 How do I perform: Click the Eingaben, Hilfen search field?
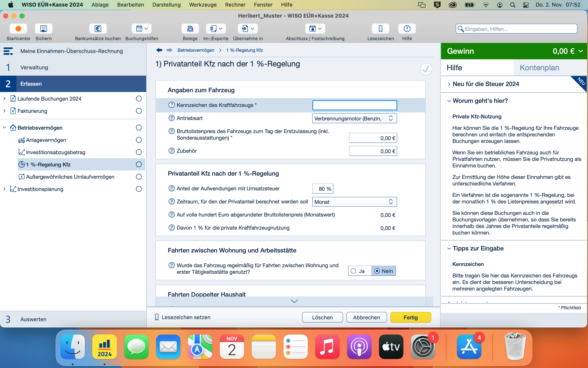(x=516, y=29)
